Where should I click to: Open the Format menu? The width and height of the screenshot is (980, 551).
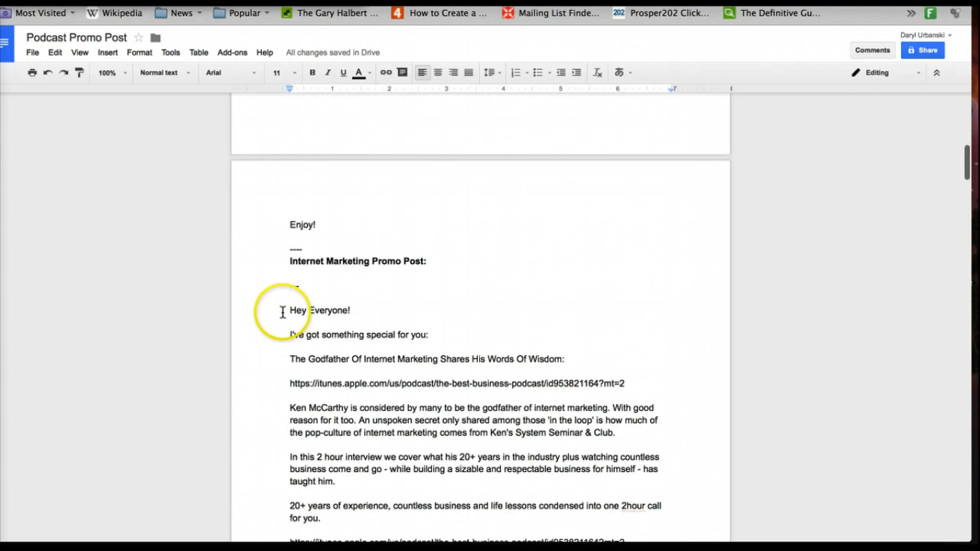click(139, 52)
